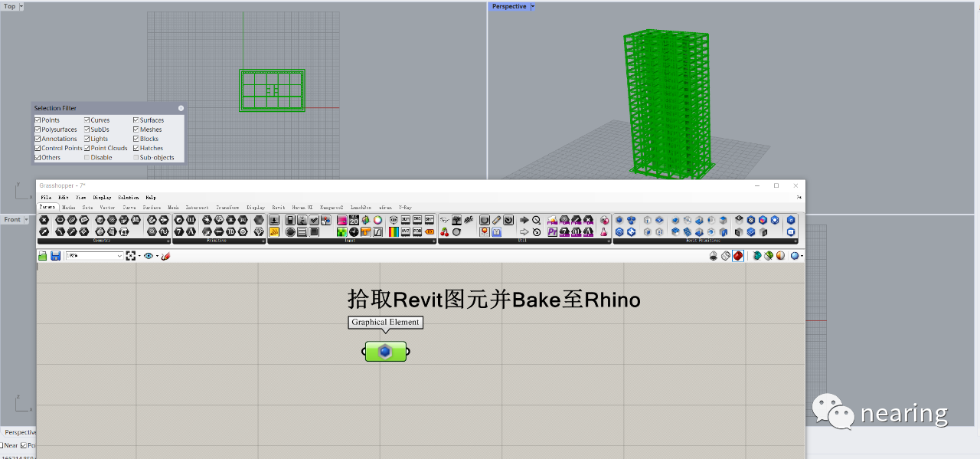Image resolution: width=980 pixels, height=459 pixels.
Task: Switch to the V-Ray component tab
Action: click(406, 207)
